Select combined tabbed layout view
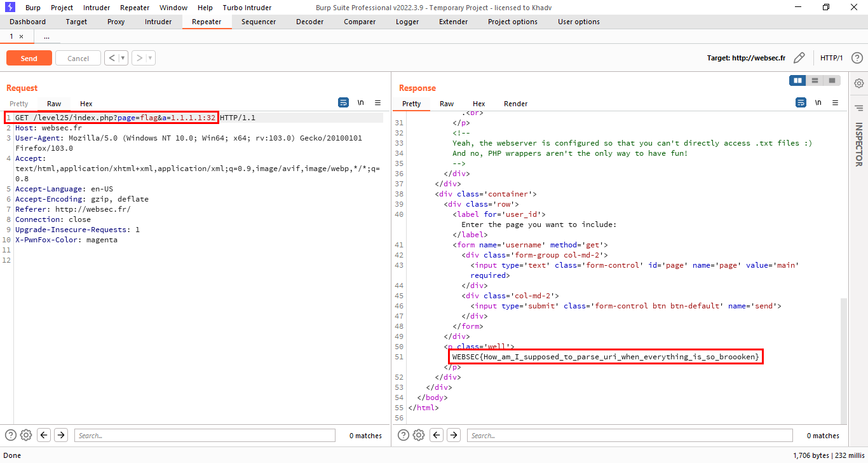 tap(831, 81)
